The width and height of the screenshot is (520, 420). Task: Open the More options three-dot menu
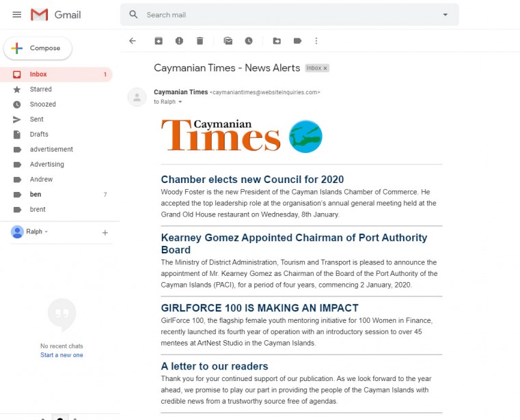pos(316,41)
